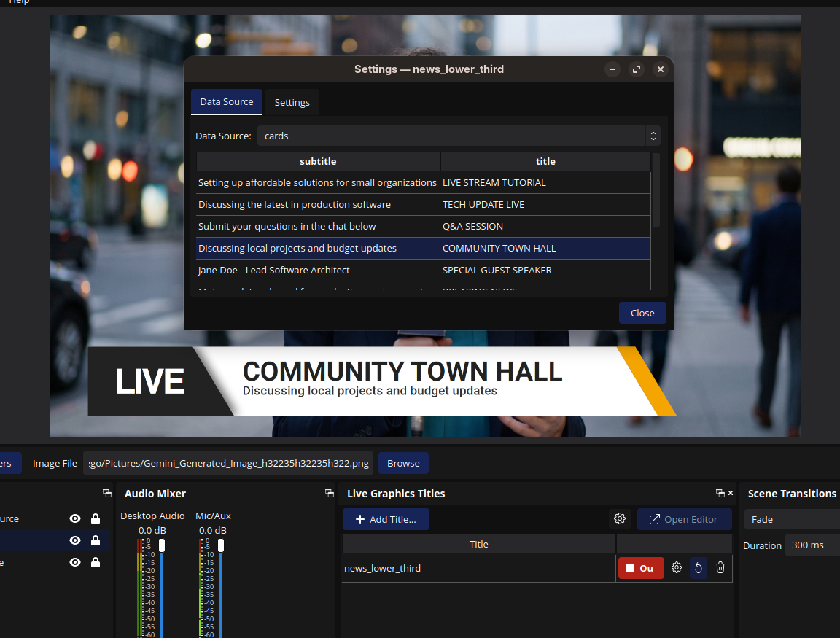Click Open Editor button
The image size is (840, 638).
pyautogui.click(x=684, y=519)
